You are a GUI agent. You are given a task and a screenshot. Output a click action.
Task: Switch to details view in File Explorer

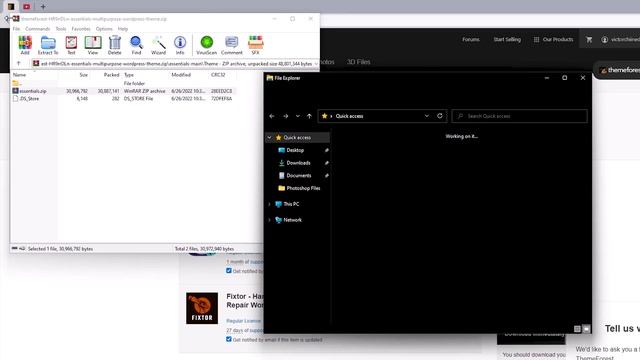pos(577,329)
